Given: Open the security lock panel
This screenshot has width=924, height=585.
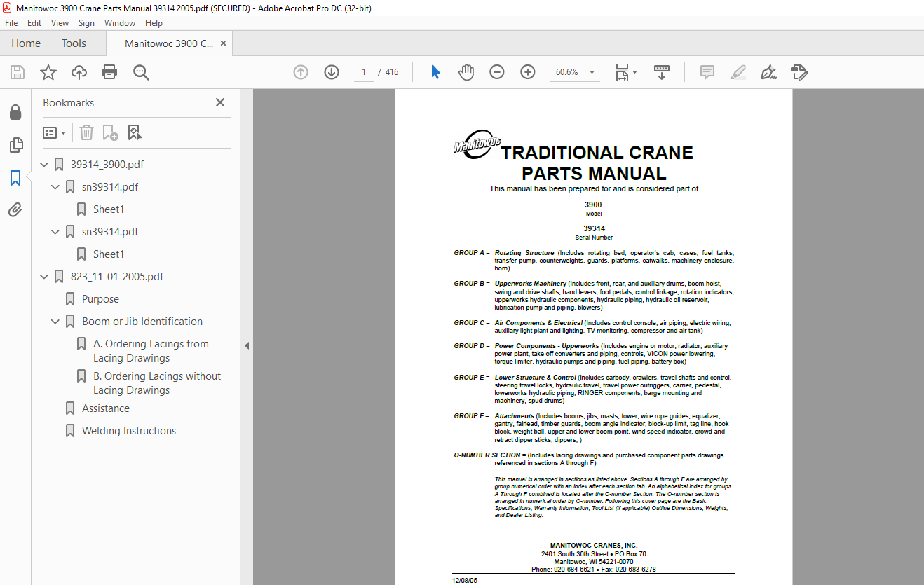Looking at the screenshot, I should (15, 112).
